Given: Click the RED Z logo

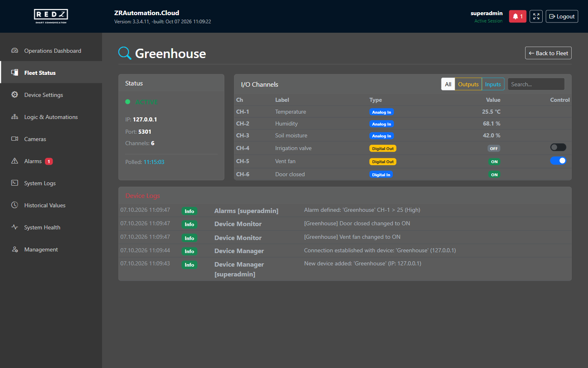Looking at the screenshot, I should click(51, 16).
